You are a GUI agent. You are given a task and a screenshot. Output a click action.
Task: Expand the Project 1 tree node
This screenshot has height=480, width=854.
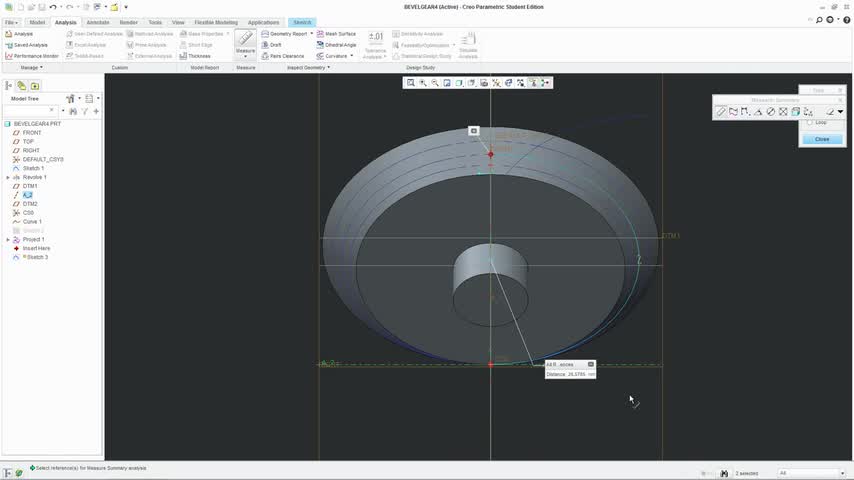8,240
